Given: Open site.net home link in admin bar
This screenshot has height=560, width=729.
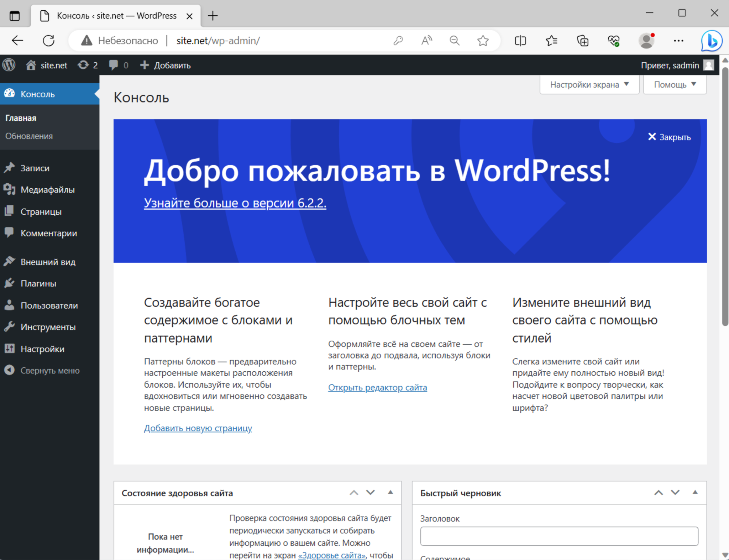Looking at the screenshot, I should 47,65.
